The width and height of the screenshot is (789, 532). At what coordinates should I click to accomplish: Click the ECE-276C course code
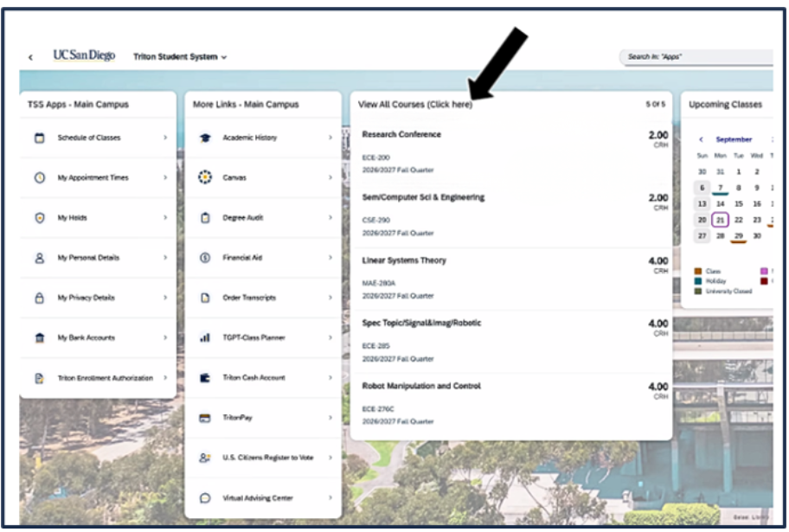pos(378,409)
